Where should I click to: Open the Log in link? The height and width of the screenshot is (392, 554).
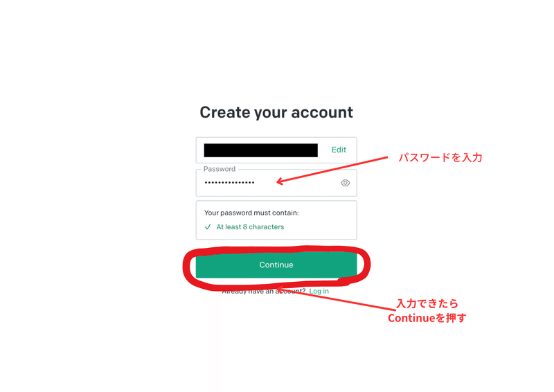click(x=319, y=292)
